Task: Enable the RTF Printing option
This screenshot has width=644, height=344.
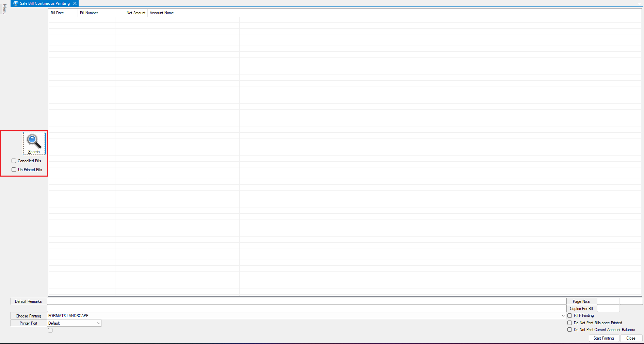Action: point(569,316)
